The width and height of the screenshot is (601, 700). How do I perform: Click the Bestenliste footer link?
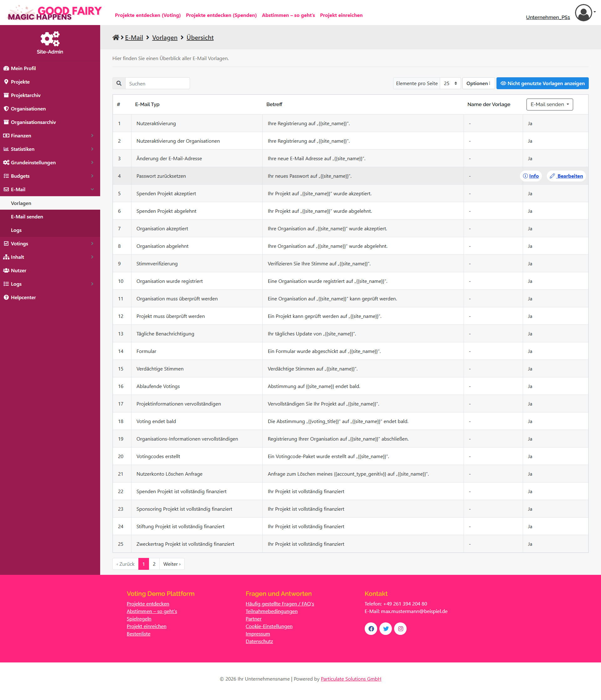coord(139,634)
